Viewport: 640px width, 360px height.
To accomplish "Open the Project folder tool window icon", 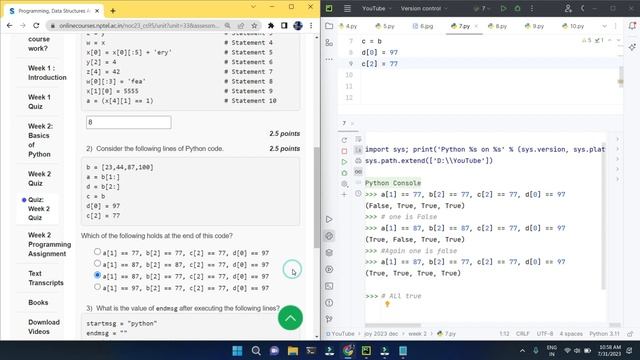I will click(329, 26).
